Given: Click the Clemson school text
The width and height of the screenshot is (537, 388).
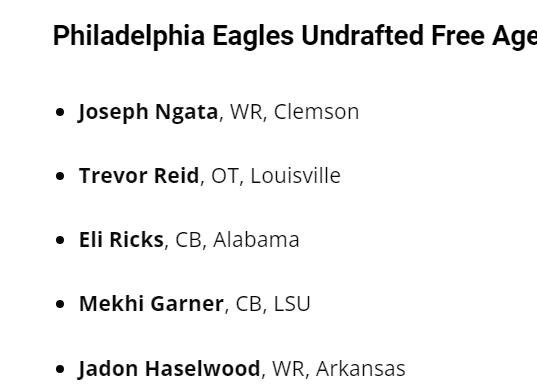Looking at the screenshot, I should point(316,112).
